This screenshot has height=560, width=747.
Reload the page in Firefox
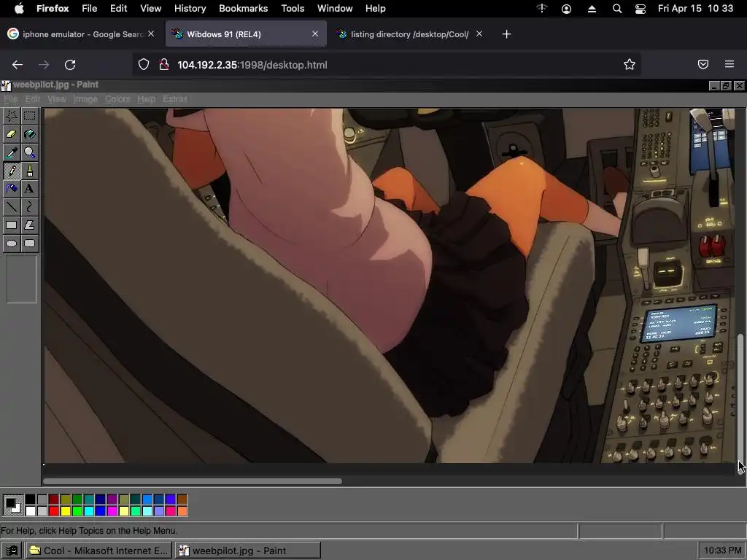click(x=70, y=65)
